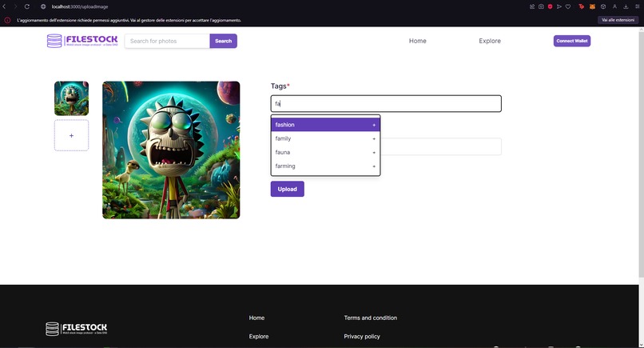Open the red Tp extension icon
This screenshot has height=348, width=644.
581,6
